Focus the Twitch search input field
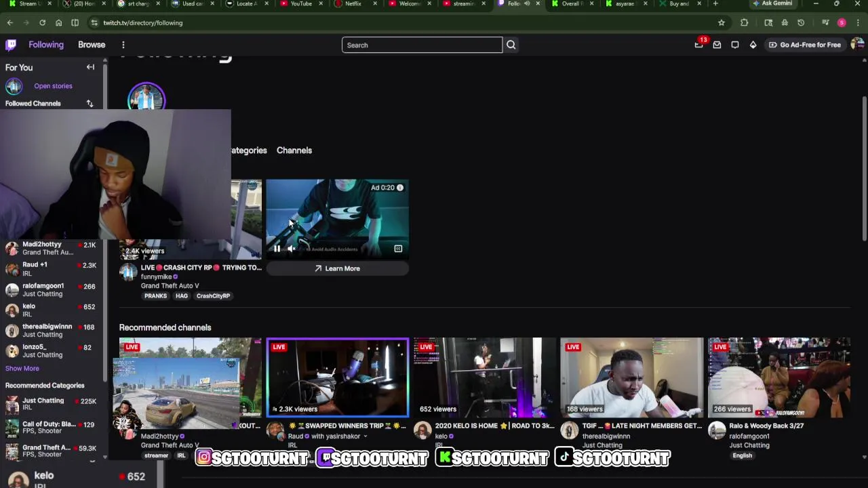 click(422, 45)
